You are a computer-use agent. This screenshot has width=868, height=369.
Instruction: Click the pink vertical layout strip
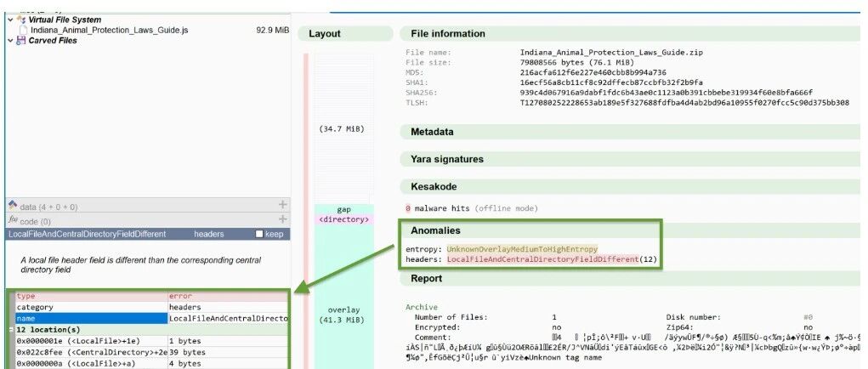coord(305,210)
